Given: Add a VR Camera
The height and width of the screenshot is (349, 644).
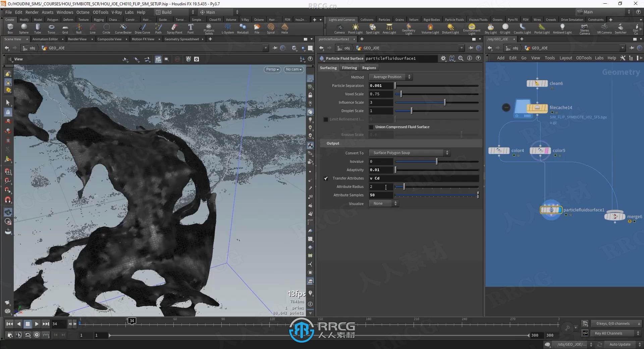Looking at the screenshot, I should tap(604, 29).
